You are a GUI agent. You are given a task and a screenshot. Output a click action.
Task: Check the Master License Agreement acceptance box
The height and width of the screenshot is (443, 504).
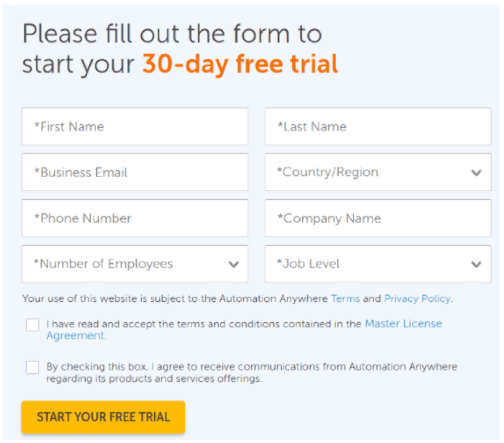[32, 325]
